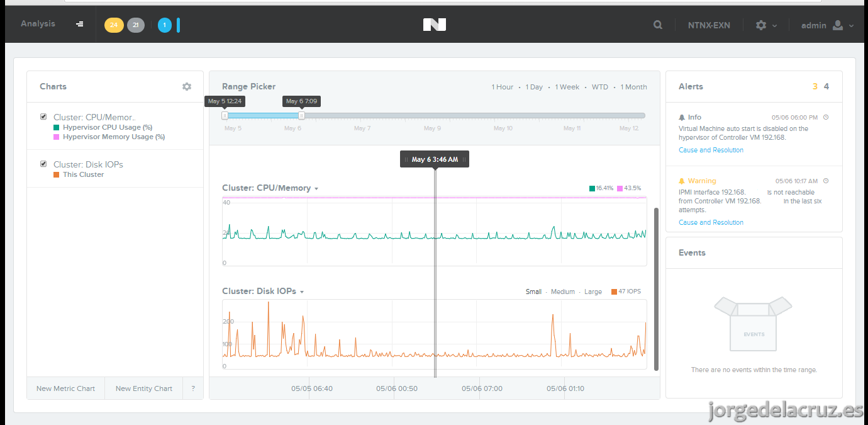This screenshot has width=868, height=425.
Task: Select the Medium chart size option
Action: click(563, 292)
